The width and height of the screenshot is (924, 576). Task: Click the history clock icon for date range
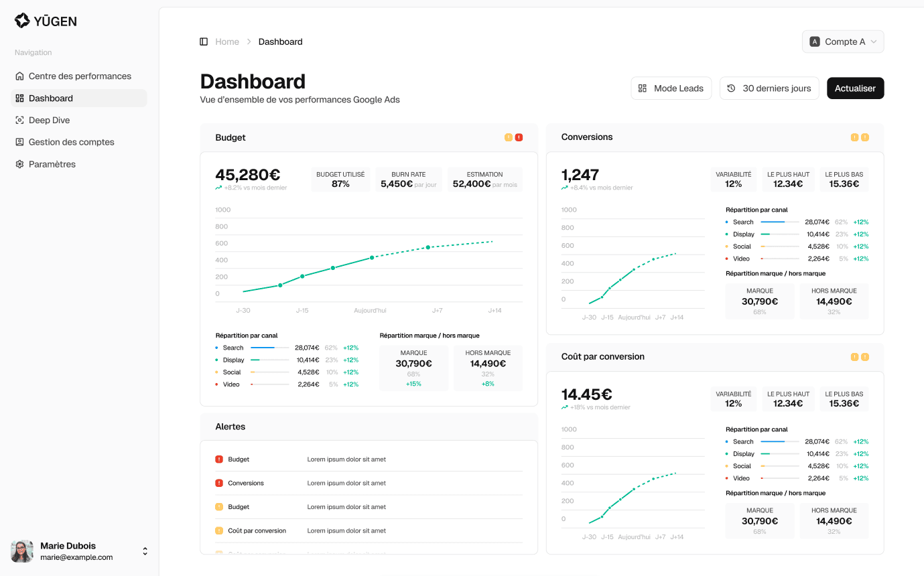click(730, 88)
